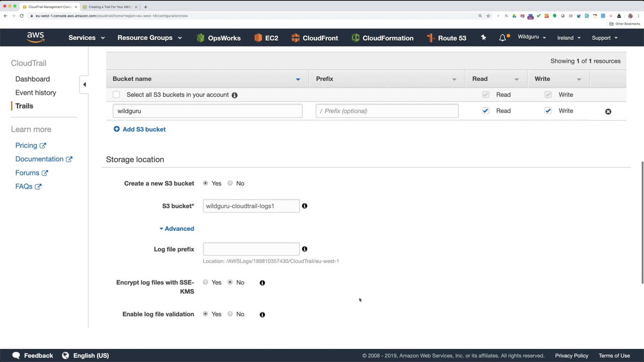The width and height of the screenshot is (644, 362).
Task: Open the Read column dropdown arrow
Action: pos(517,79)
